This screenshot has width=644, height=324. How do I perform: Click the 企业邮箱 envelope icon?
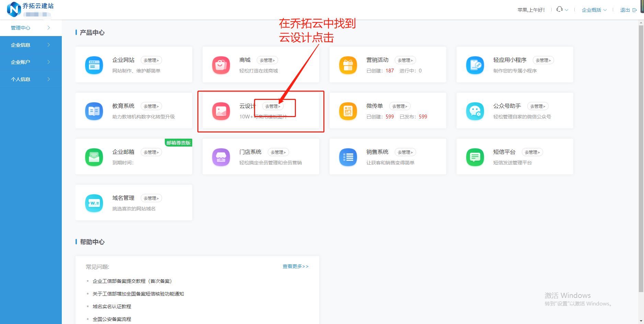(x=94, y=157)
